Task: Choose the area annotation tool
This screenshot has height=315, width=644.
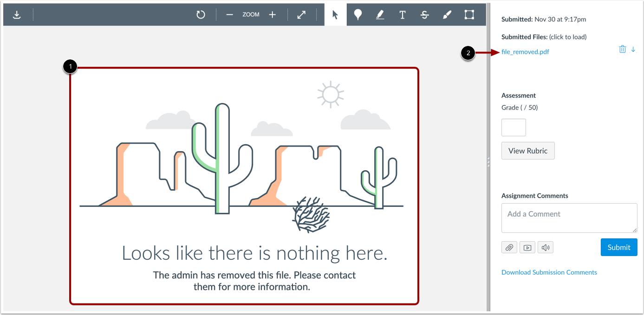Action: [469, 14]
